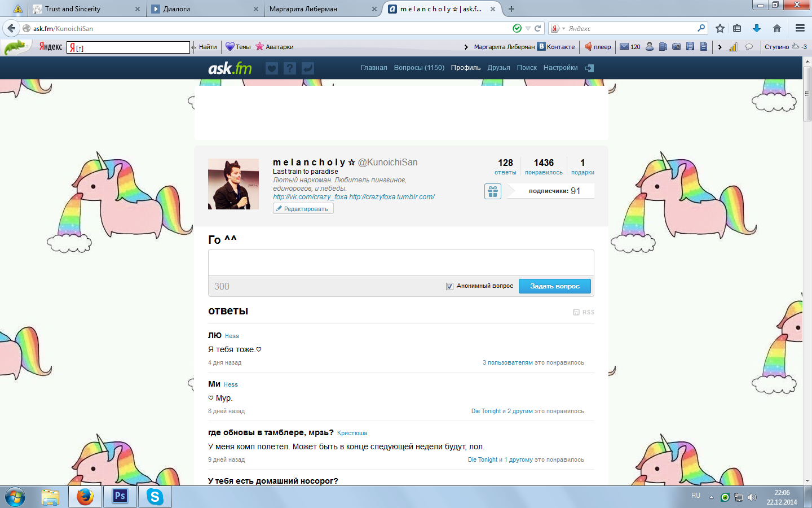Bookmark this page with the star icon
The image size is (812, 508).
[720, 28]
